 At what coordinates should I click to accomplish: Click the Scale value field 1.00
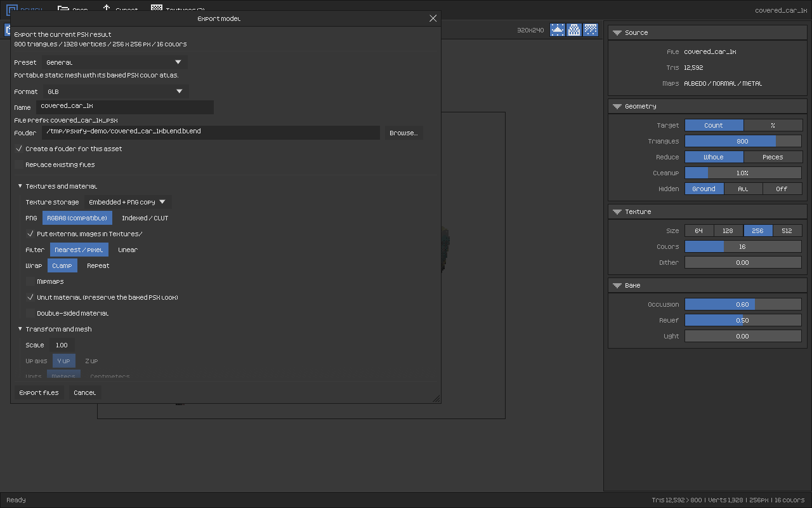click(62, 345)
